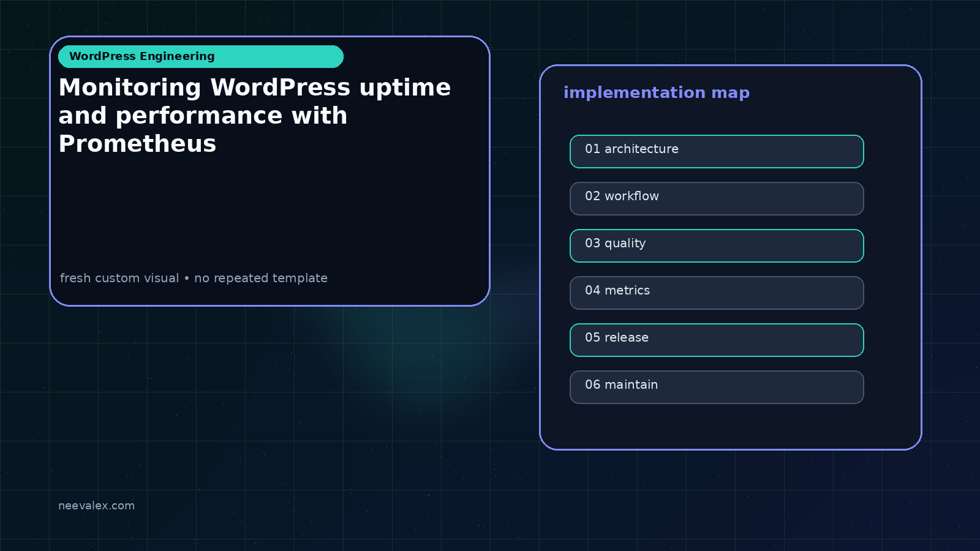This screenshot has height=551, width=980.
Task: Click the implementation map heading
Action: (x=657, y=92)
